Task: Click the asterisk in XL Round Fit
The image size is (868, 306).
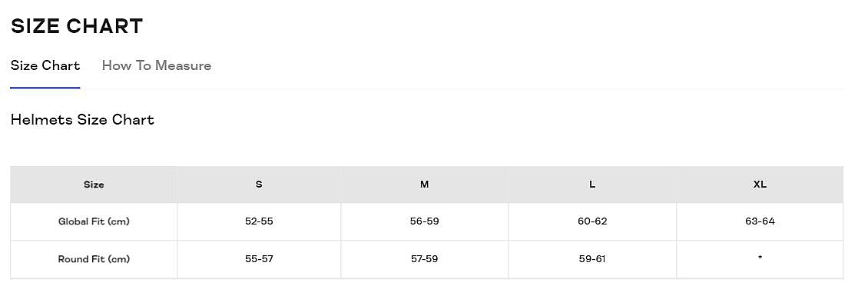Action: tap(760, 258)
